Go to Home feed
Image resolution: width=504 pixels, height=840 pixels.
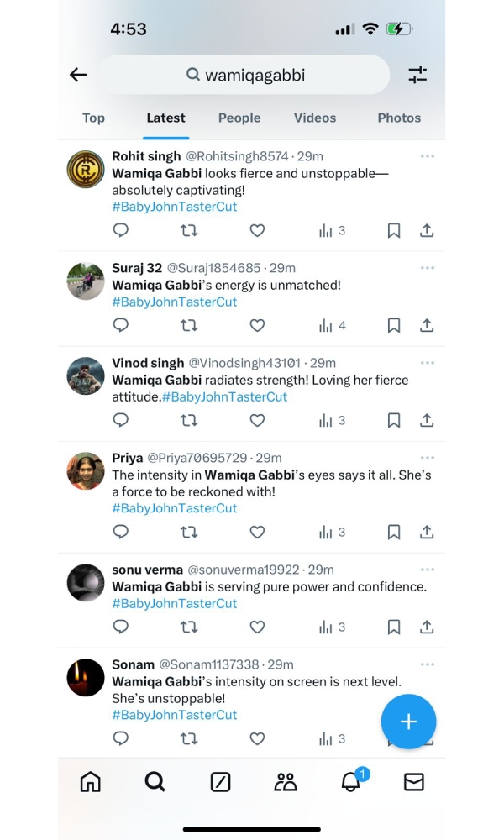[x=90, y=782]
